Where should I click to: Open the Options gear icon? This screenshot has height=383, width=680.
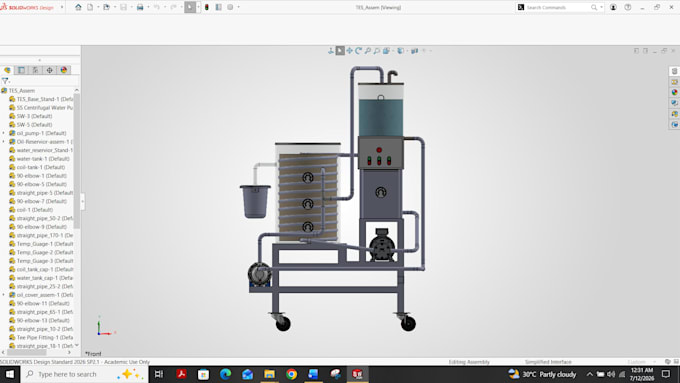point(230,7)
